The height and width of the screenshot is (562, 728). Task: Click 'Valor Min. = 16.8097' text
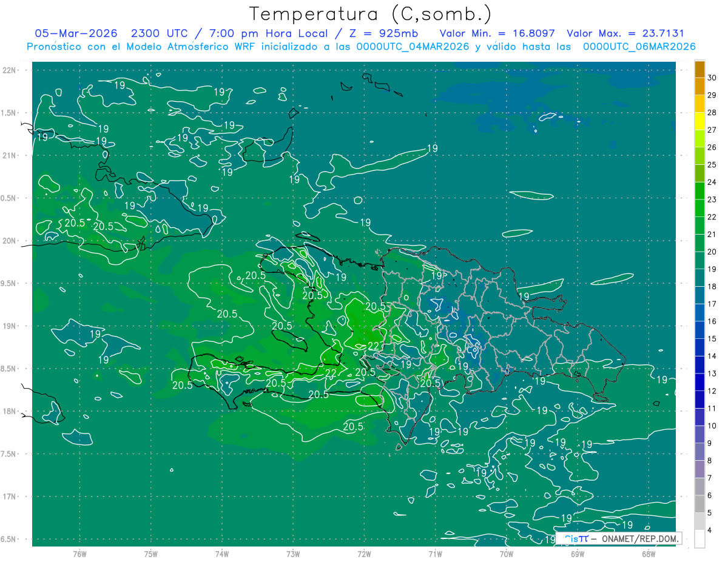[497, 33]
